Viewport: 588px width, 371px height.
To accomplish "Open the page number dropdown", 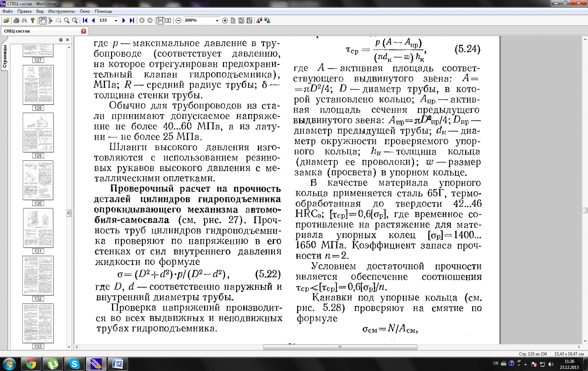I will click(116, 21).
